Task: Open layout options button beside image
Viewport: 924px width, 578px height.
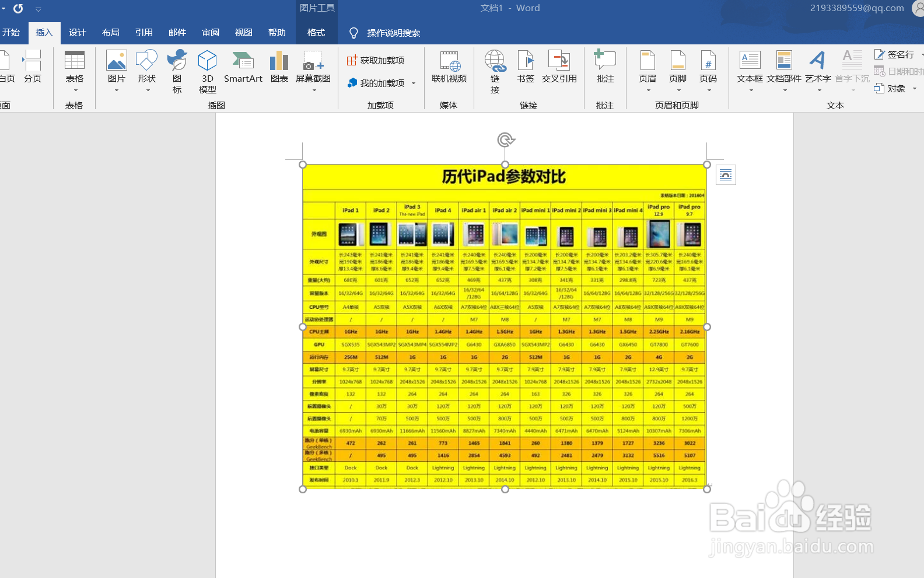Action: (726, 175)
